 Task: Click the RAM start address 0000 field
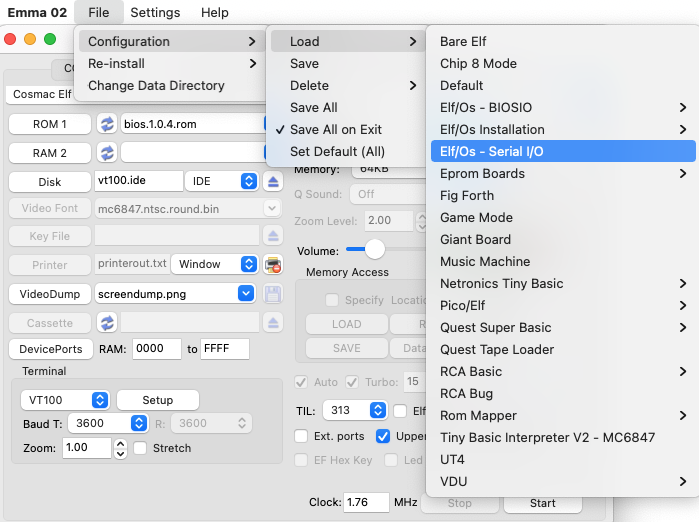point(157,349)
